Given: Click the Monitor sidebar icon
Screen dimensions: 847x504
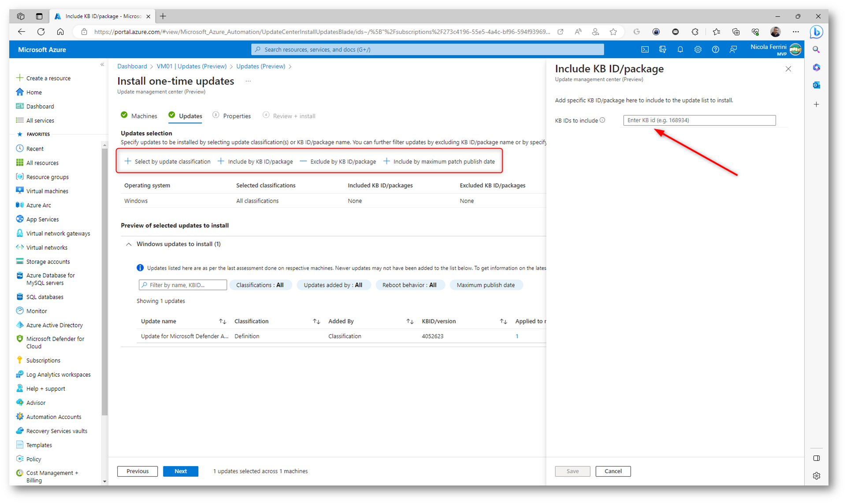Looking at the screenshot, I should point(19,311).
